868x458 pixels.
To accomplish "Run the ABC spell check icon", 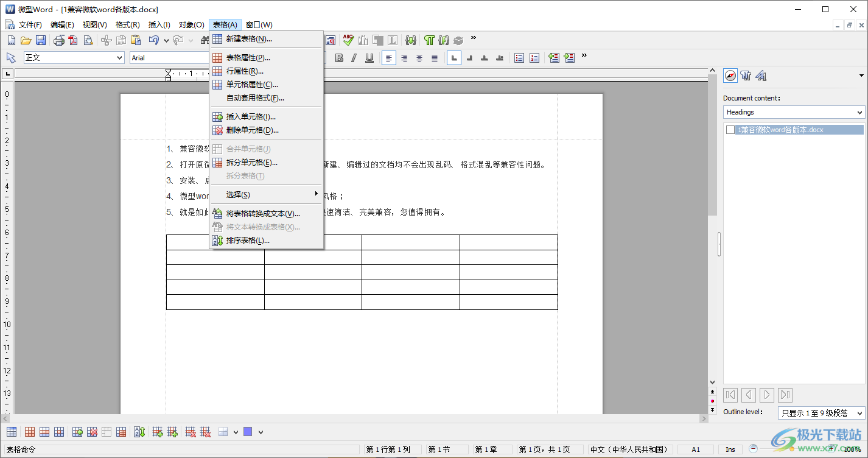I will pos(348,40).
